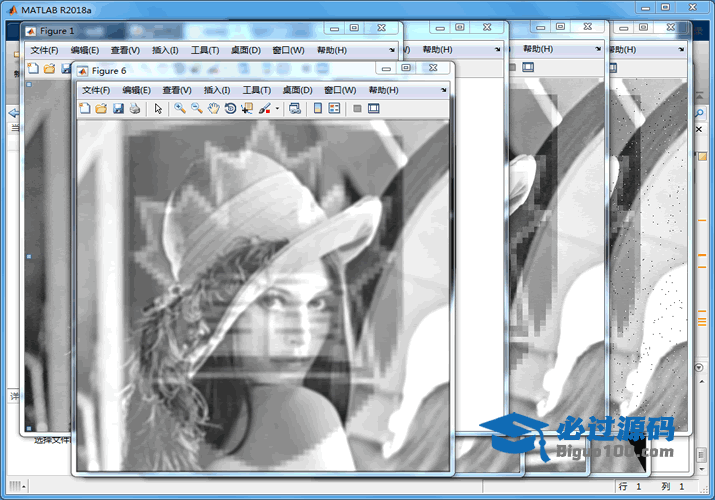Click MATLAB scrollbar down arrow at bottom right

(x=701, y=469)
